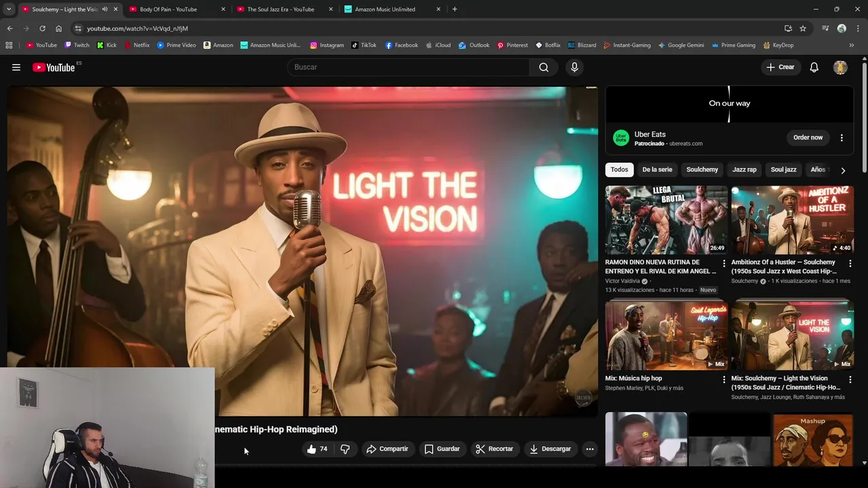Open the Twitch bookmark
Image resolution: width=868 pixels, height=488 pixels.
click(77, 45)
